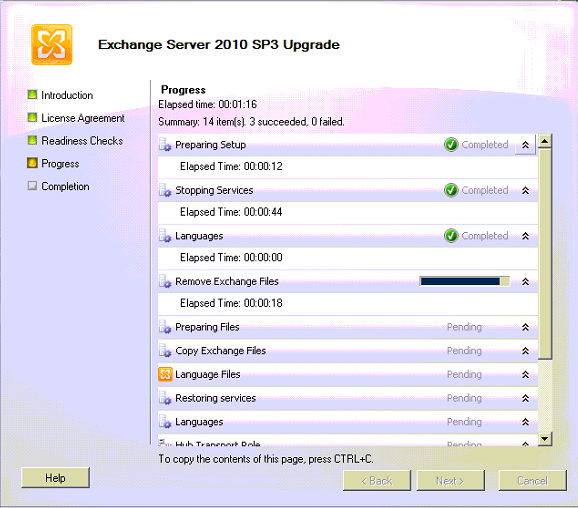Click the Preparing Files task icon
The width and height of the screenshot is (578, 508).
[x=165, y=327]
